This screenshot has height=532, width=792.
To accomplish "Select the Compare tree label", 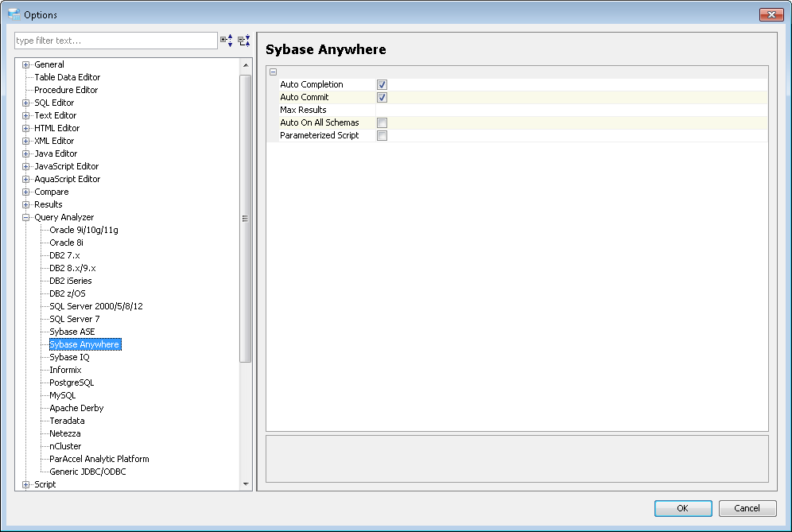I will (x=52, y=192).
